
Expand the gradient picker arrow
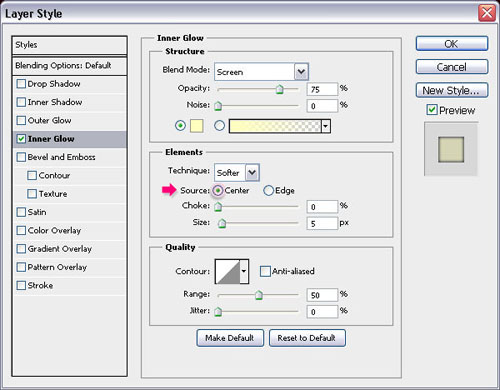click(326, 126)
